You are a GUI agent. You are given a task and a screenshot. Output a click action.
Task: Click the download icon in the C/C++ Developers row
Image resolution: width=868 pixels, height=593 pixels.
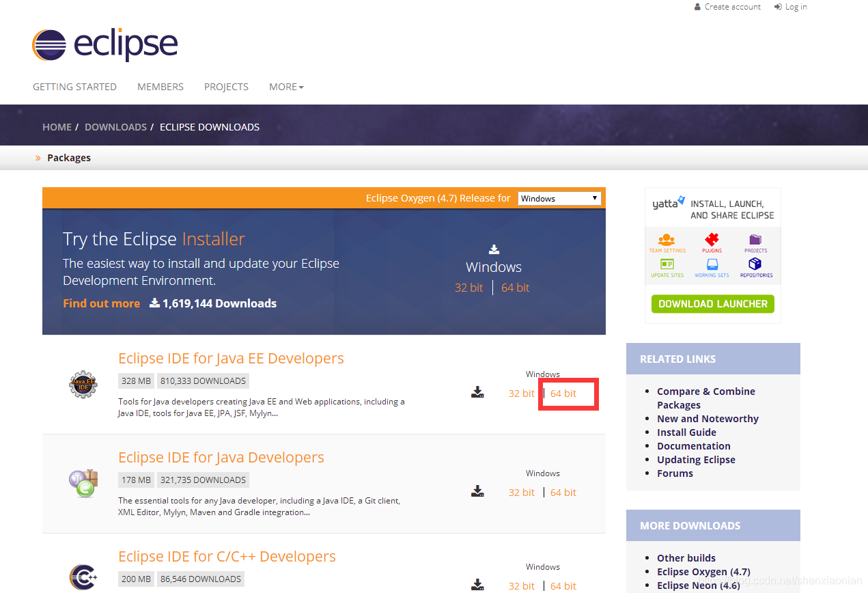(477, 585)
